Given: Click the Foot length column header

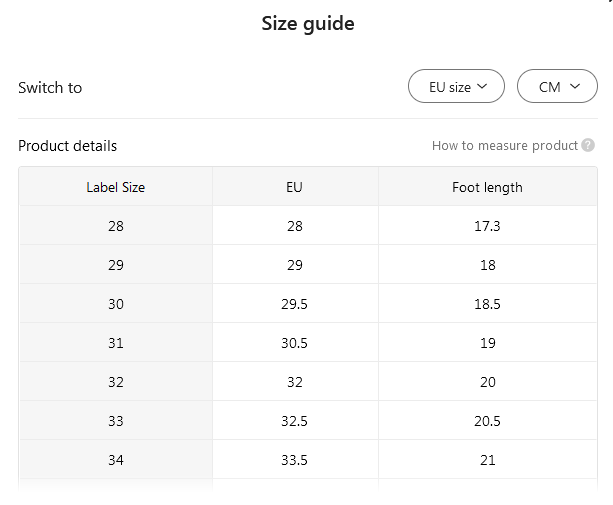Looking at the screenshot, I should coord(487,187).
